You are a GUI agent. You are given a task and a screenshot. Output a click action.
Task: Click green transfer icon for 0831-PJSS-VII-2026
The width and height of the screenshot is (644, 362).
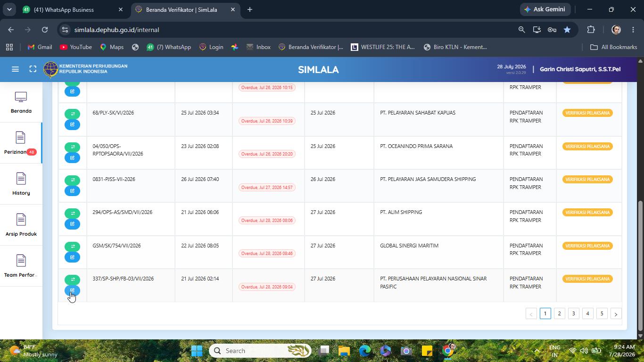(72, 180)
